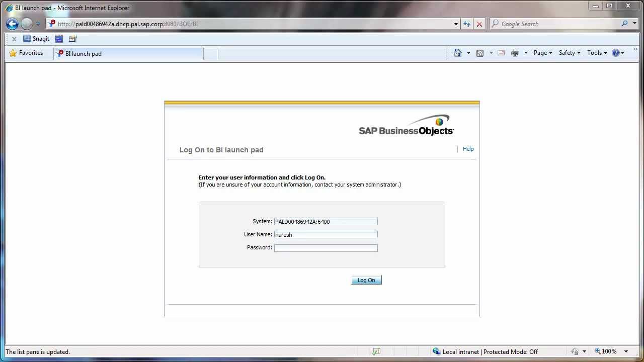Open a new blank tab
644x362 pixels.
tap(211, 54)
